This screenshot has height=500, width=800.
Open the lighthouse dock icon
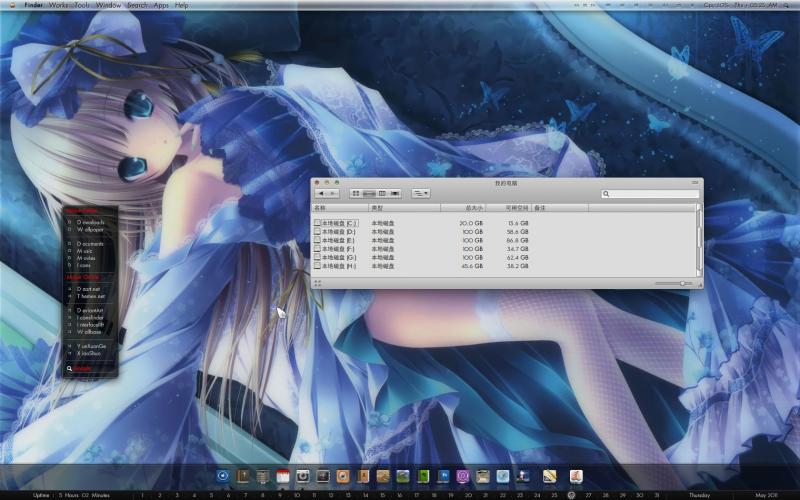point(523,476)
